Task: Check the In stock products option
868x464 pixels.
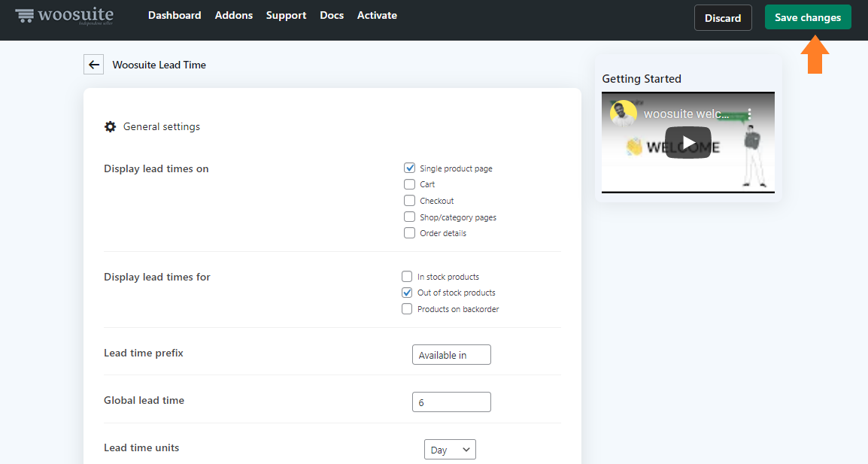Action: tap(407, 276)
